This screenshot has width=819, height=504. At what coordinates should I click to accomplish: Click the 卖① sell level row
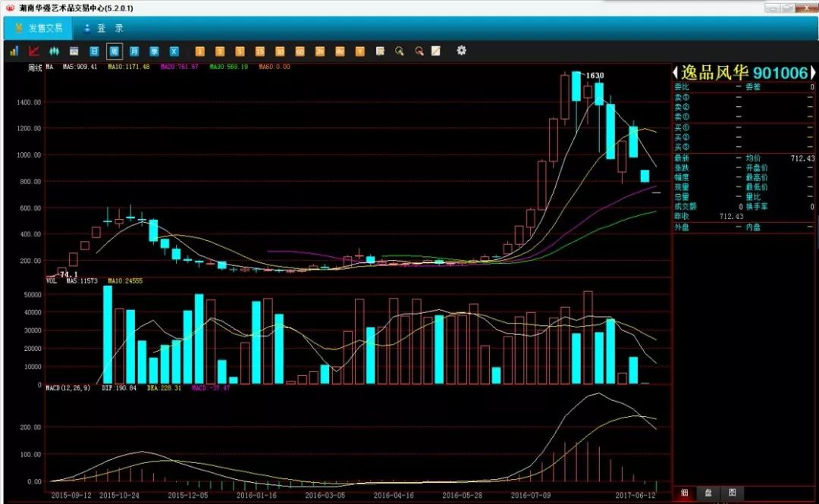[743, 117]
